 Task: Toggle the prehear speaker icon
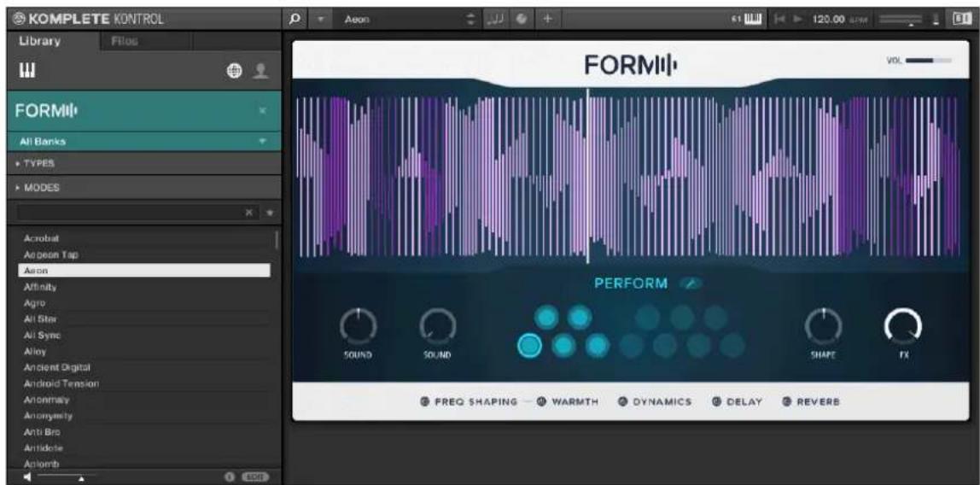[26, 476]
